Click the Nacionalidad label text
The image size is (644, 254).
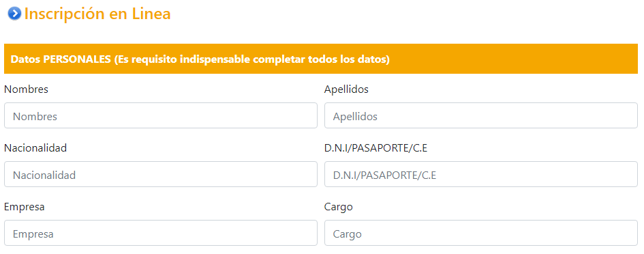click(x=35, y=148)
